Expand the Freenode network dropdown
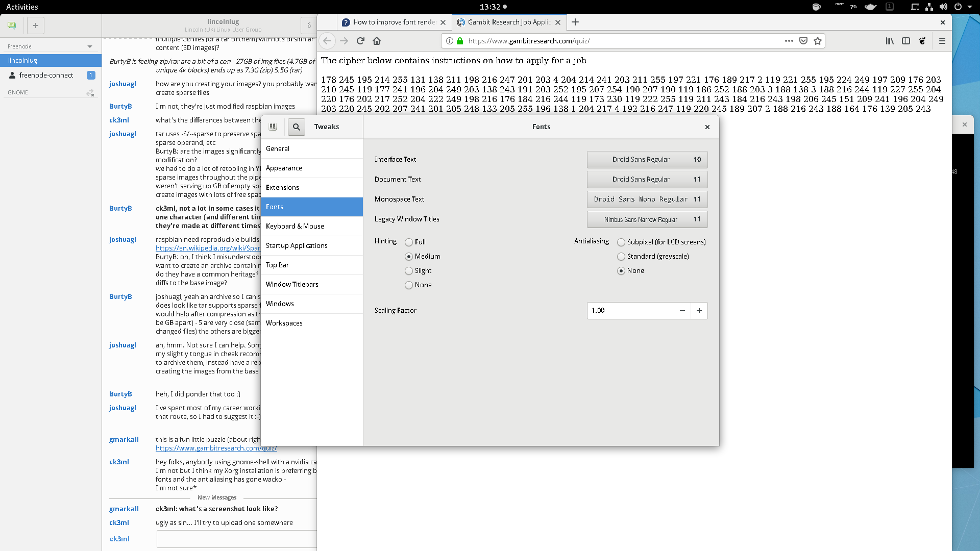Screen dimensions: 980x551 pos(90,46)
